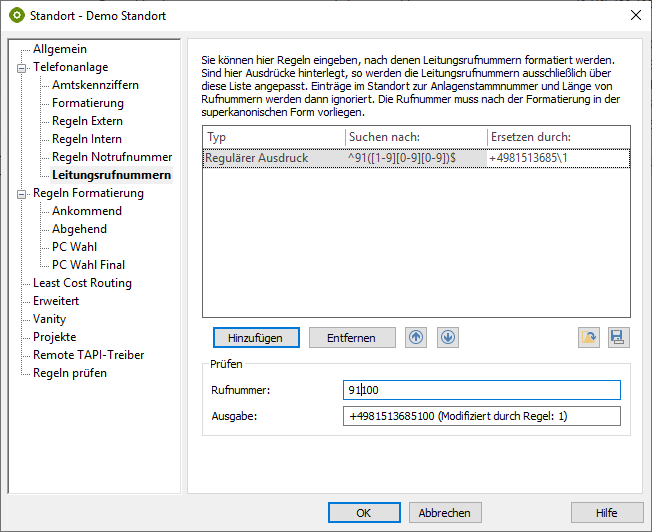Open Least Cost Routing settings

82,283
